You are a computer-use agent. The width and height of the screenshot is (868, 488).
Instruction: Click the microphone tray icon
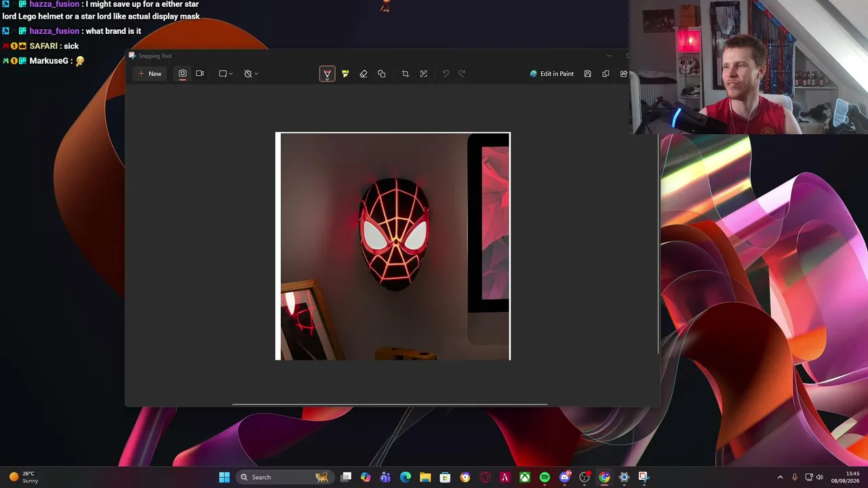(x=795, y=477)
